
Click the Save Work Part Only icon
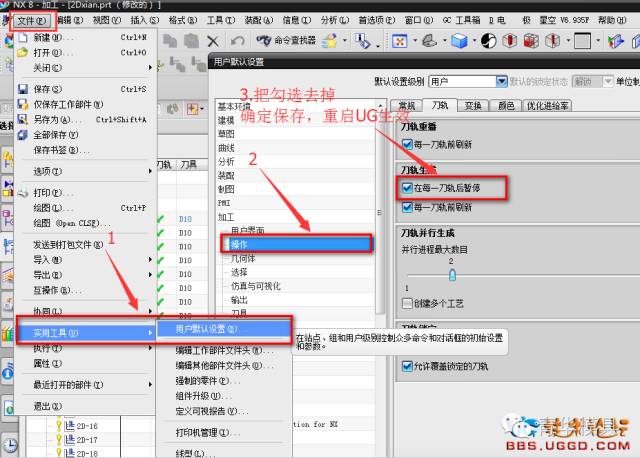[x=23, y=104]
